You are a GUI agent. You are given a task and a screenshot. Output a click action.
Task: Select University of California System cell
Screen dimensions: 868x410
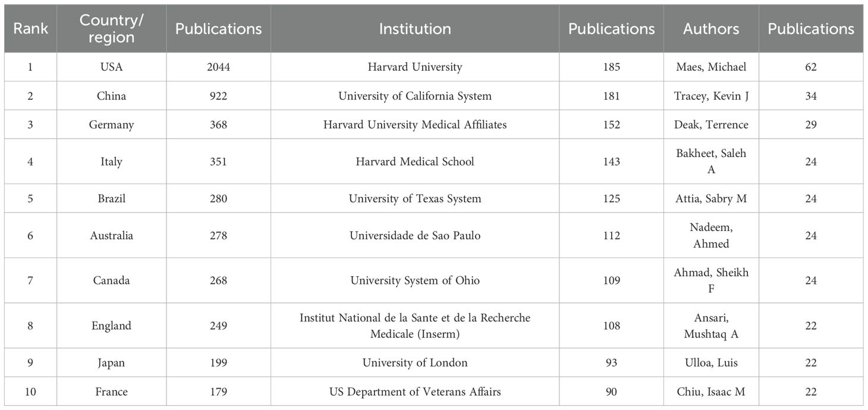pyautogui.click(x=415, y=96)
